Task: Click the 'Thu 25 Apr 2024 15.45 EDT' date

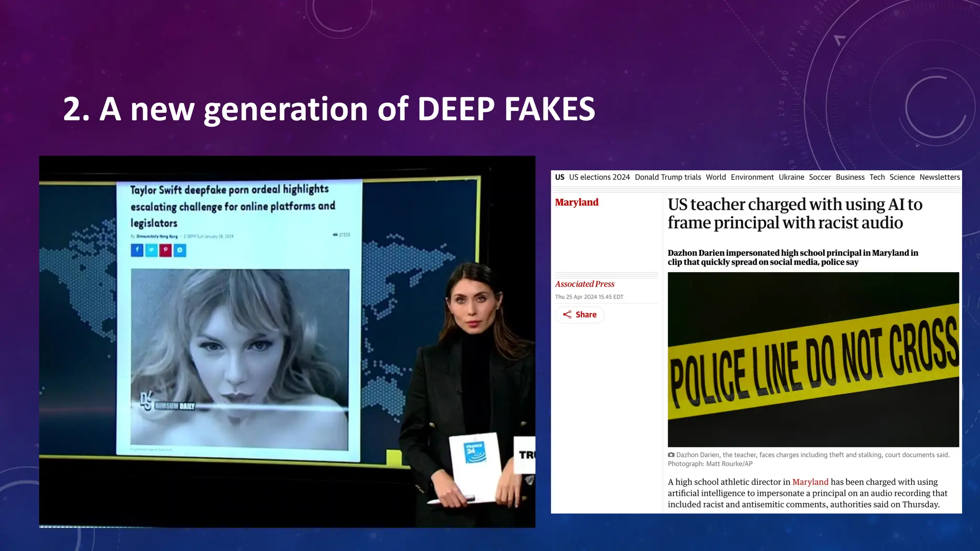Action: [589, 297]
